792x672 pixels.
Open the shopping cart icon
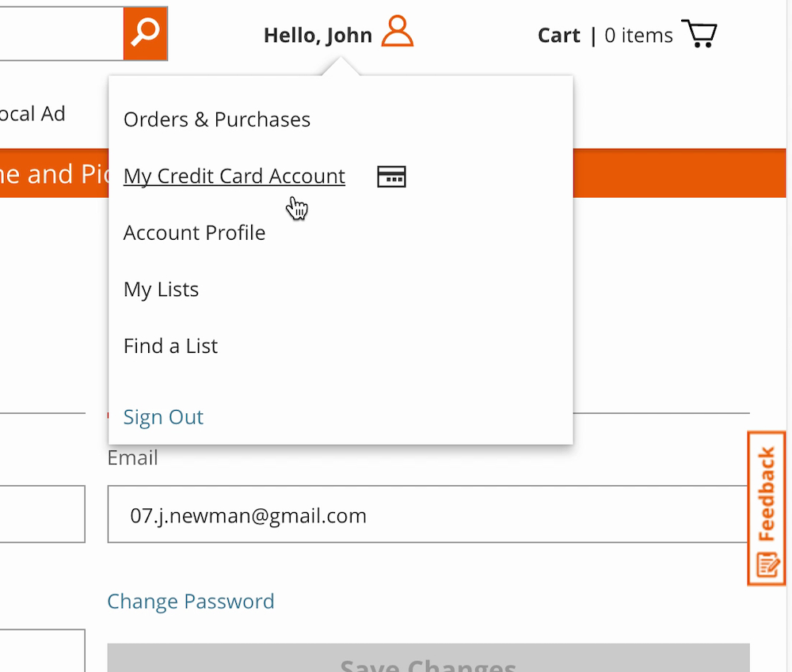pyautogui.click(x=699, y=33)
